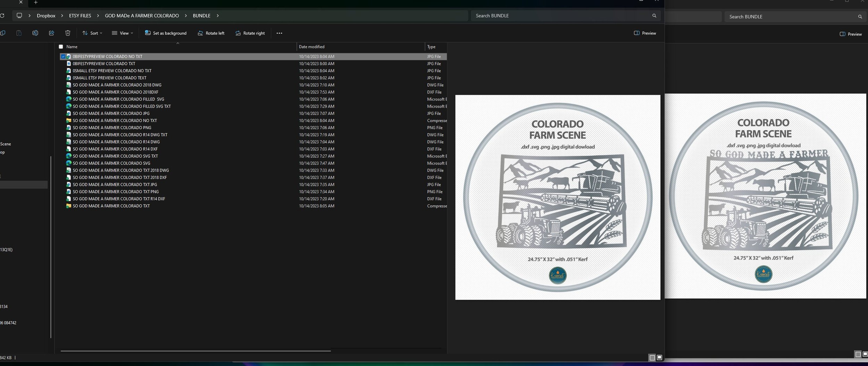Click the navigation pane vertical scrollbar
Viewport: 868px width, 366px height.
[51, 247]
